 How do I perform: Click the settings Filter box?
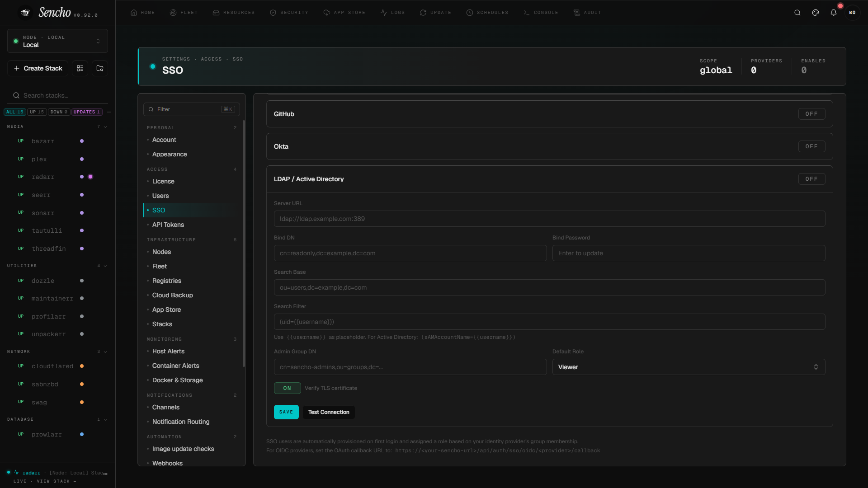click(192, 109)
